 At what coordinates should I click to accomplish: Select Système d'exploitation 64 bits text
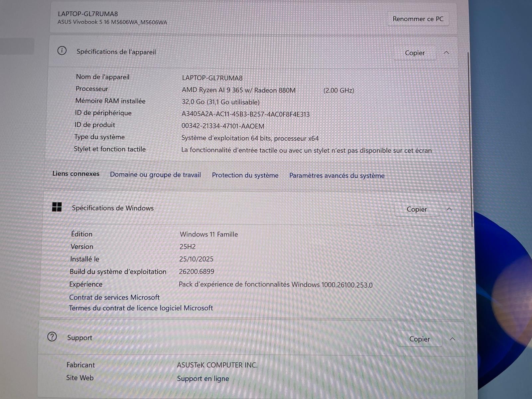click(x=250, y=138)
